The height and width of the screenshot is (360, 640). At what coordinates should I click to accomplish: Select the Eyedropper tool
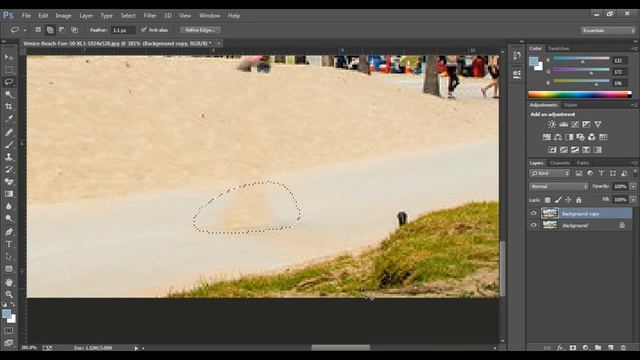pos(9,119)
